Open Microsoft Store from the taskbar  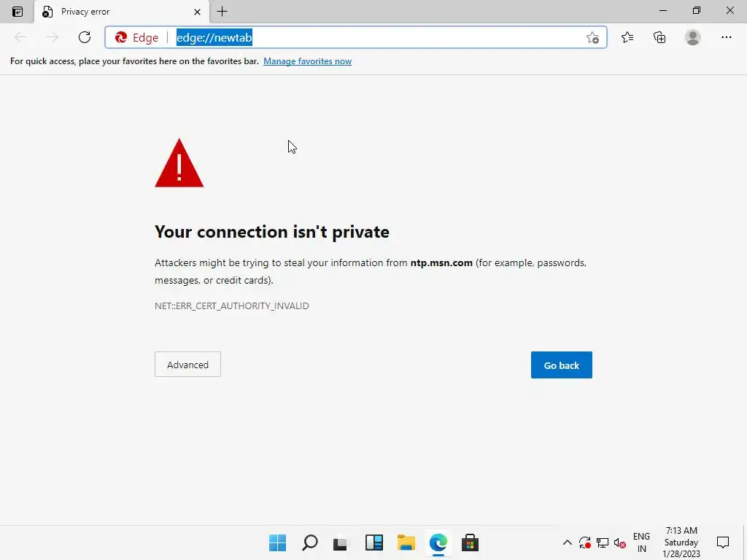click(471, 542)
